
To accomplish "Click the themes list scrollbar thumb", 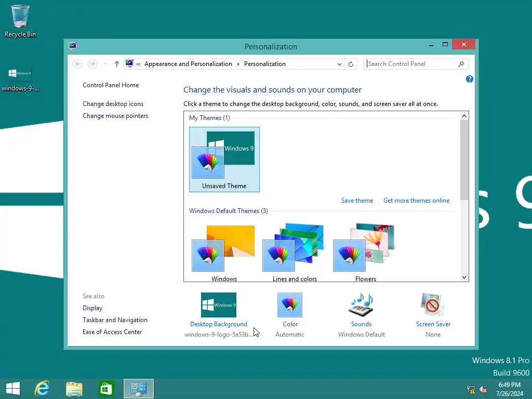I will click(x=464, y=159).
